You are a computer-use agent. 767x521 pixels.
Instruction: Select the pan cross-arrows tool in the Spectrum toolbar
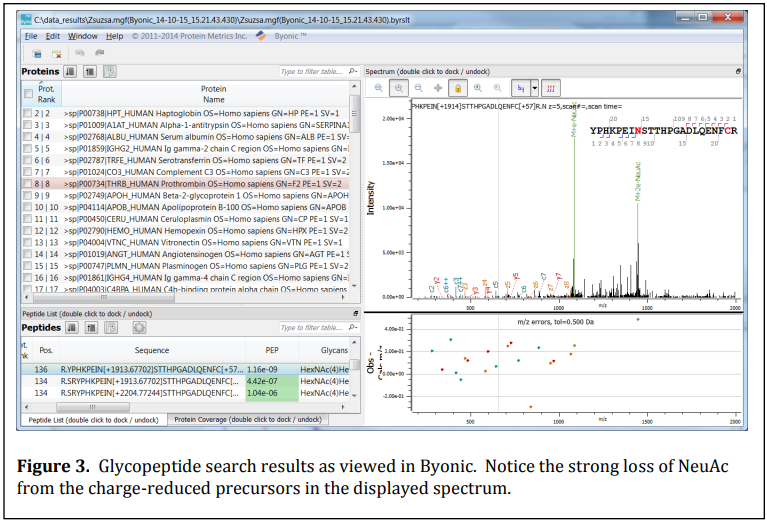(438, 88)
